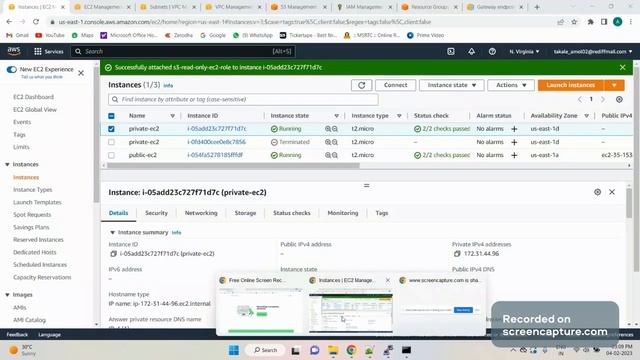
Task: Dismiss the green success banner
Action: pos(622,67)
